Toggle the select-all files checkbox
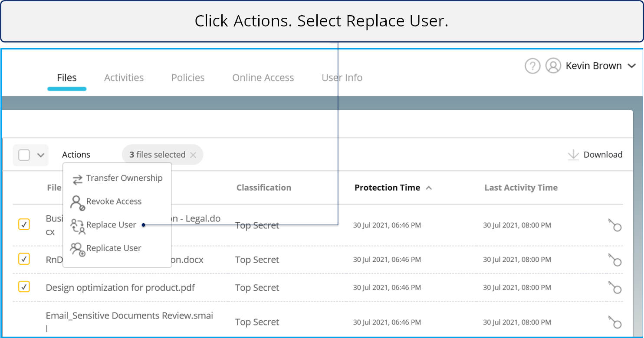The height and width of the screenshot is (338, 644). click(x=24, y=155)
